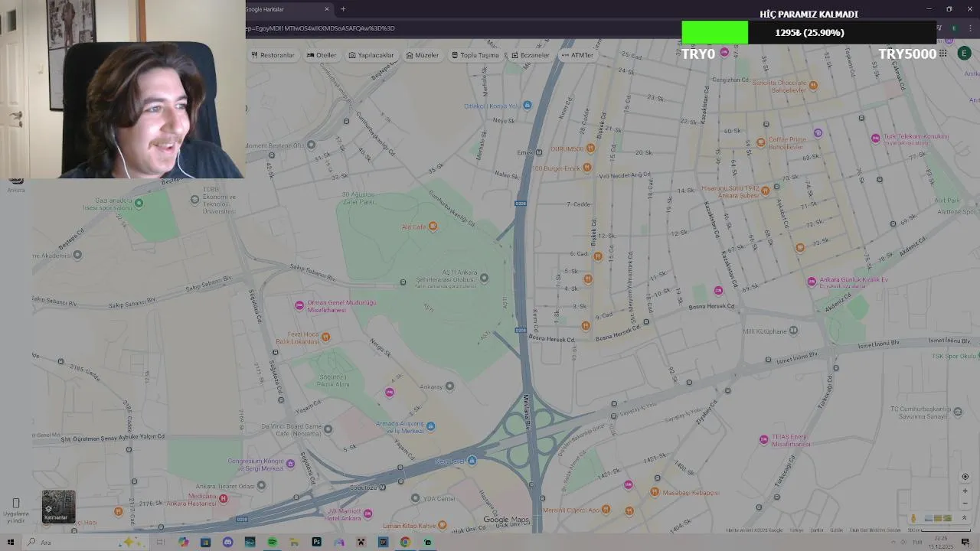Click the Sonsina Chocolate Bahçelievler marker

813,85
